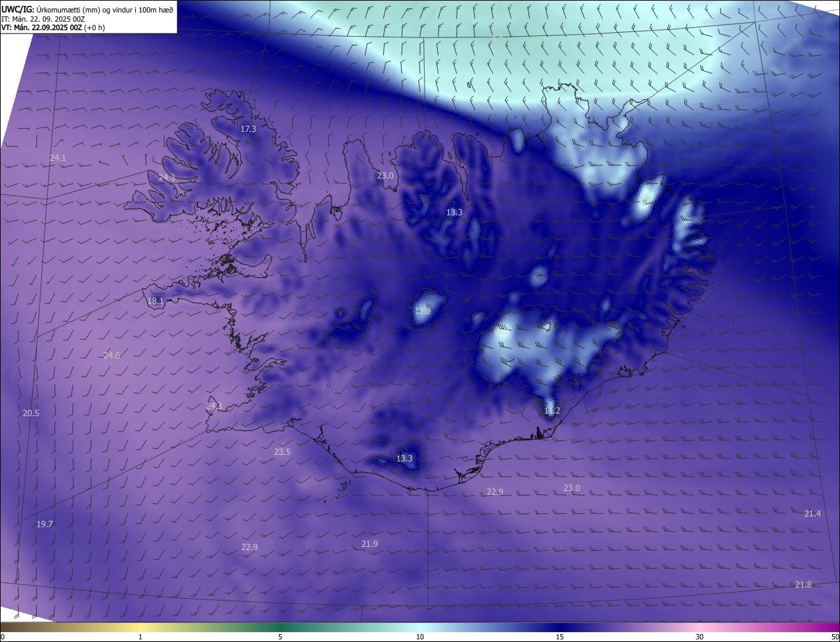Click the 24.1 value on the map

(58, 158)
